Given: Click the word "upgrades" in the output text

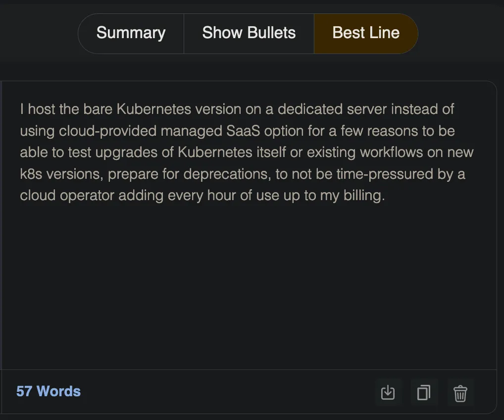Looking at the screenshot, I should pos(126,153).
